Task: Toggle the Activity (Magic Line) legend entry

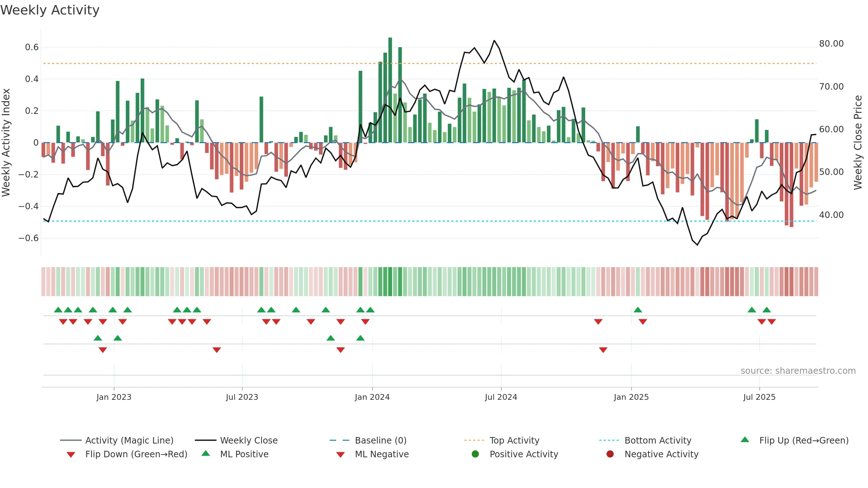Action: (x=117, y=440)
